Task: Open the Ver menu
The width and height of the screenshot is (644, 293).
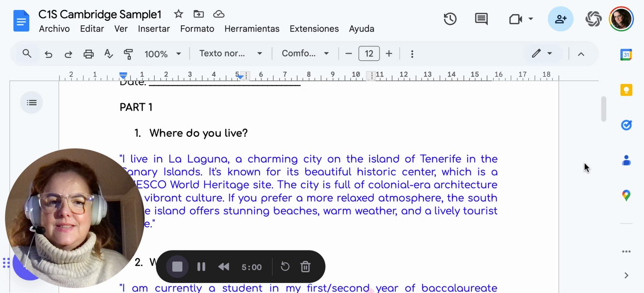Action: (121, 29)
